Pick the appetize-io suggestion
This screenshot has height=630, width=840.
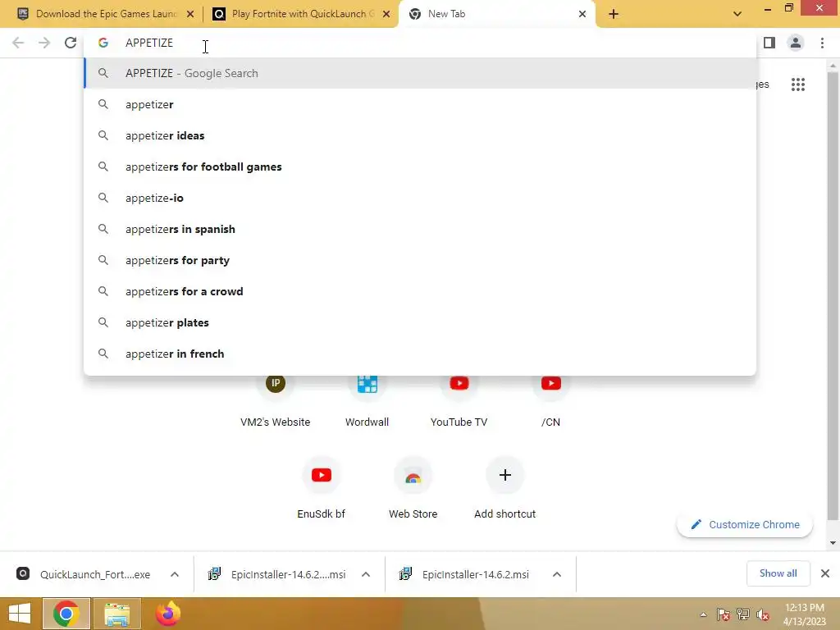tap(421, 199)
